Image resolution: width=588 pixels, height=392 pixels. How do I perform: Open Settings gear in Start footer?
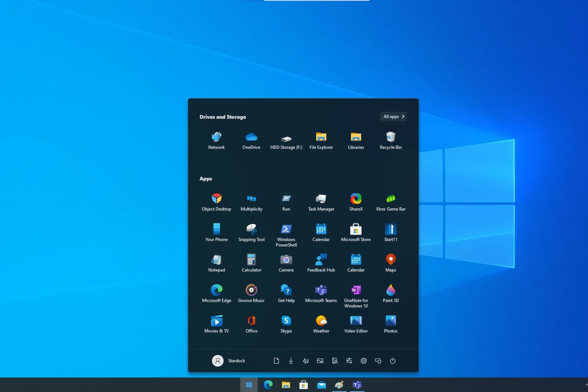click(364, 361)
